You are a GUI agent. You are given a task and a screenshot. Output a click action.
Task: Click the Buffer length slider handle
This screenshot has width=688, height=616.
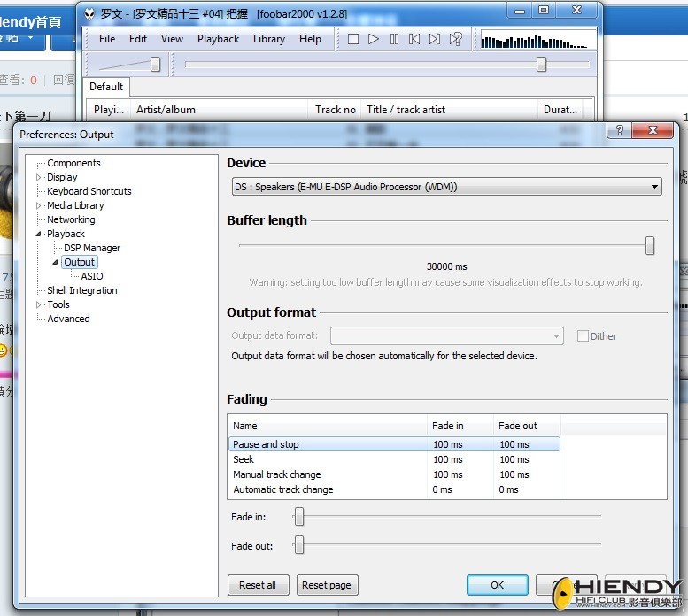pos(650,245)
